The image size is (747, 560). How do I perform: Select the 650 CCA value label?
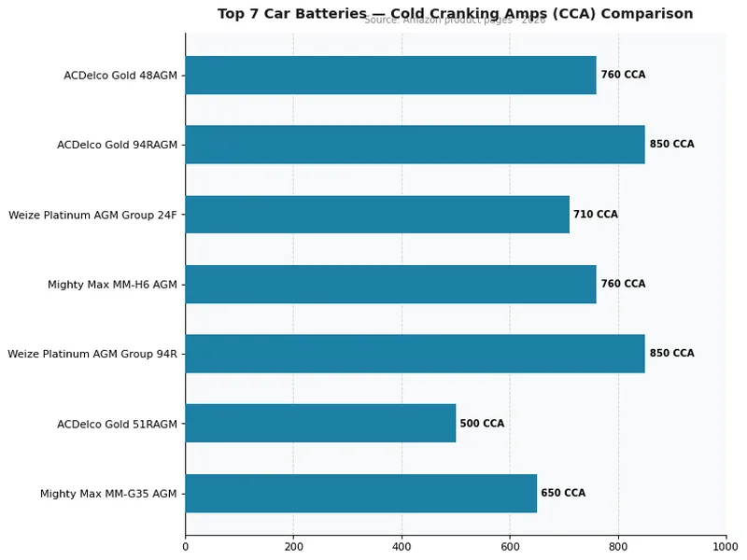click(562, 493)
